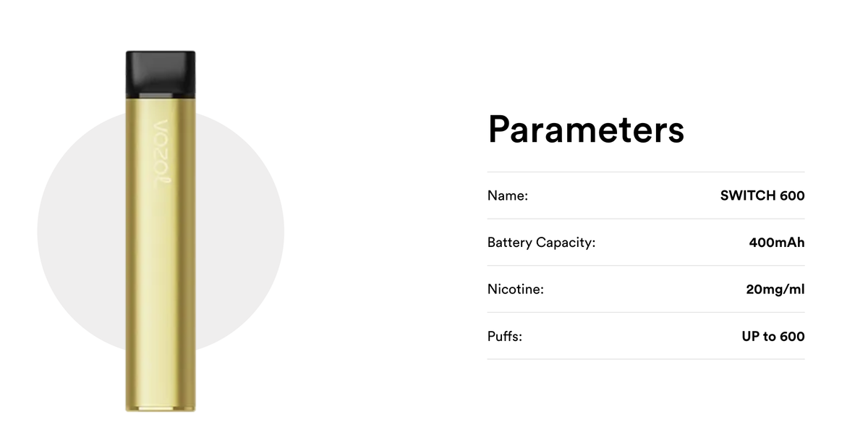The image size is (868, 441).
Task: Click the black mouthpiece of the device
Action: tap(161, 74)
